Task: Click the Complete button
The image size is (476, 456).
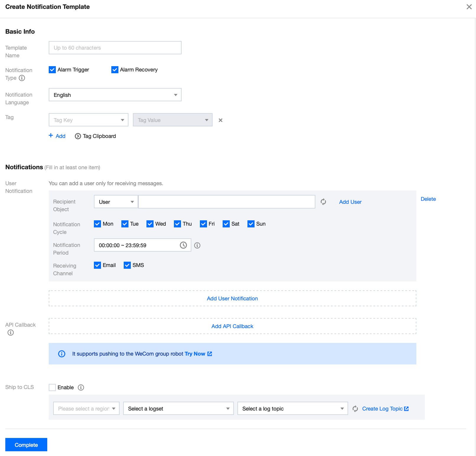Action: click(26, 445)
